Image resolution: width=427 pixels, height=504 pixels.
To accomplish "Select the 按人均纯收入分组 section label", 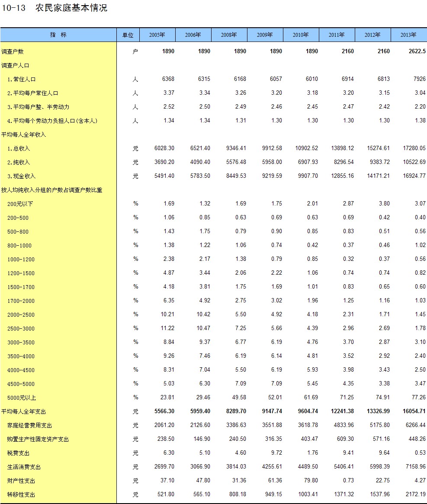I will click(x=52, y=190).
